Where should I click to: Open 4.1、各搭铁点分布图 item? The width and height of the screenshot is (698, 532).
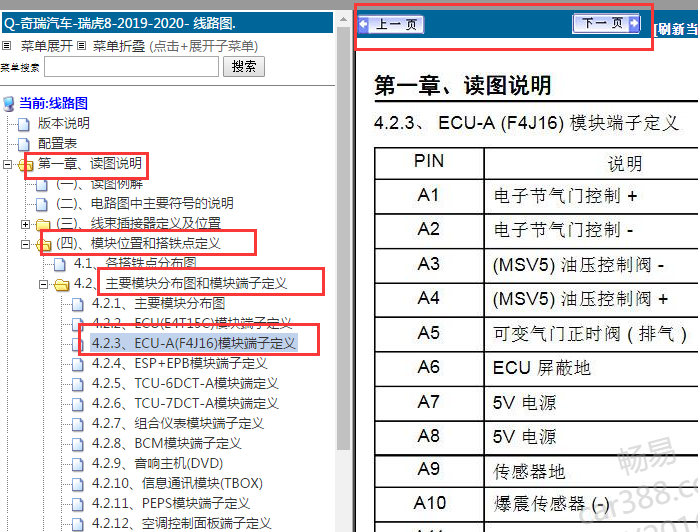click(135, 263)
